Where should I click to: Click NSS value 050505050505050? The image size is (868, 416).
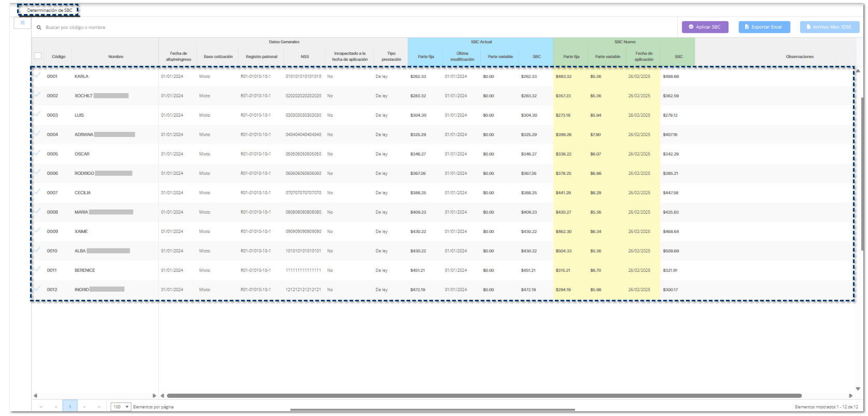click(x=303, y=154)
